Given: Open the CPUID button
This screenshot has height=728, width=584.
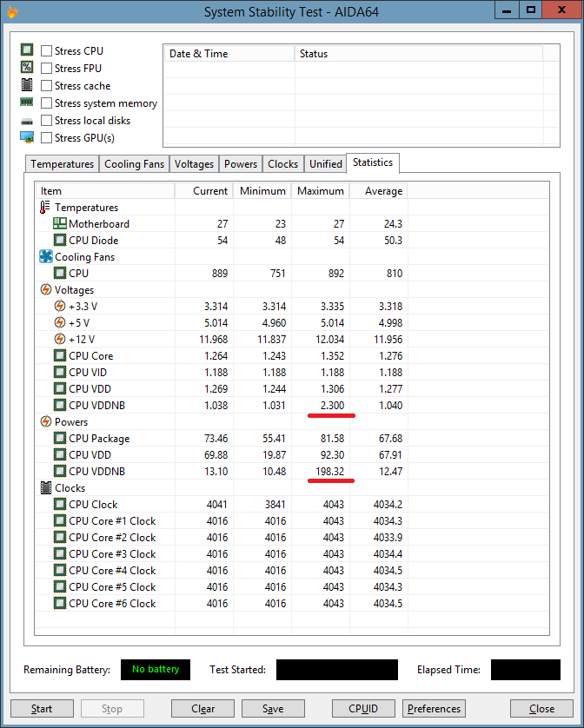Looking at the screenshot, I should click(x=363, y=709).
